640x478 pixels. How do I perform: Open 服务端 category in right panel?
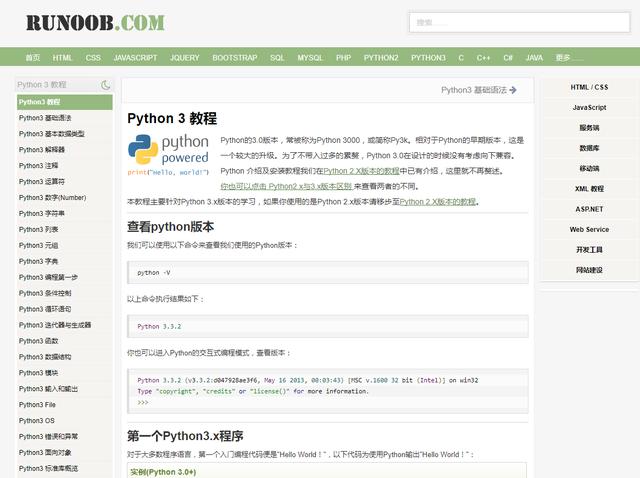click(589, 128)
